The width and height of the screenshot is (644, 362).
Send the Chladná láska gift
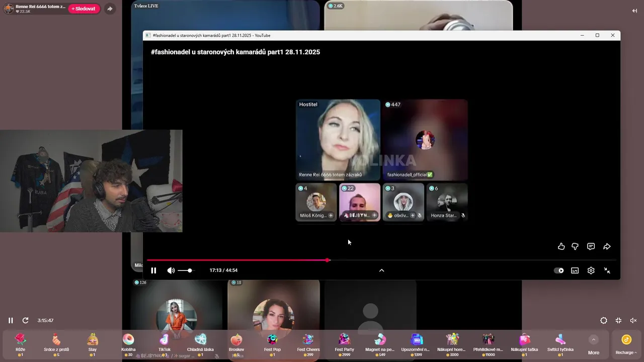click(200, 344)
